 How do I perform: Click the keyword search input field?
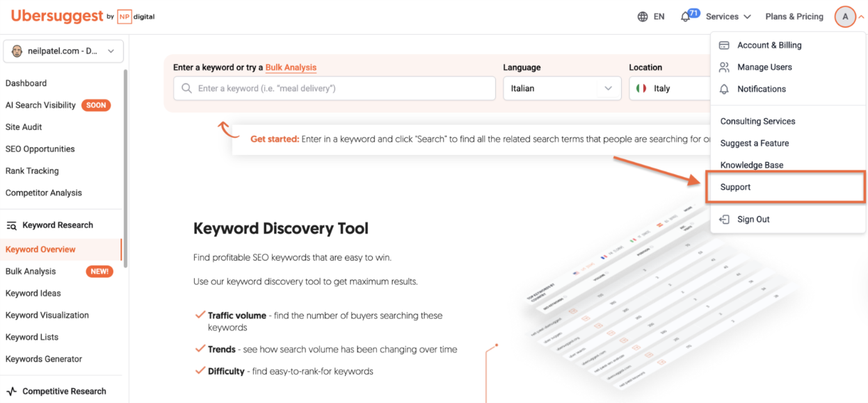(335, 88)
